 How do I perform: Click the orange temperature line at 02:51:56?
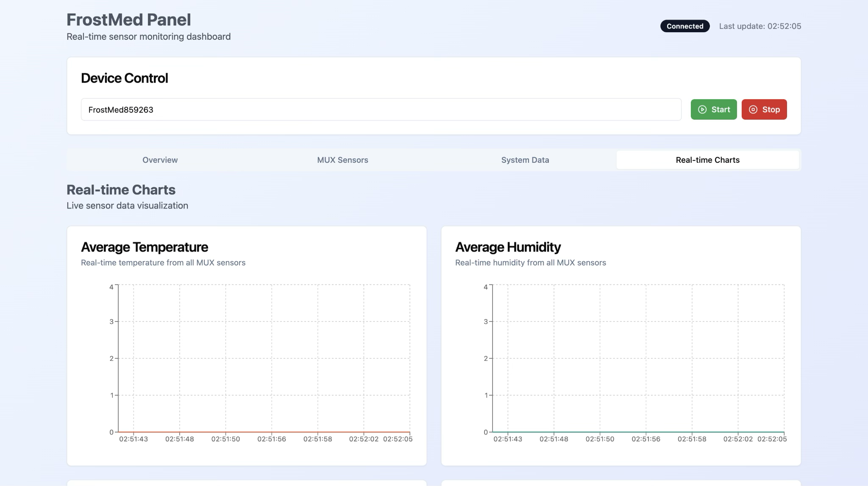tap(272, 432)
